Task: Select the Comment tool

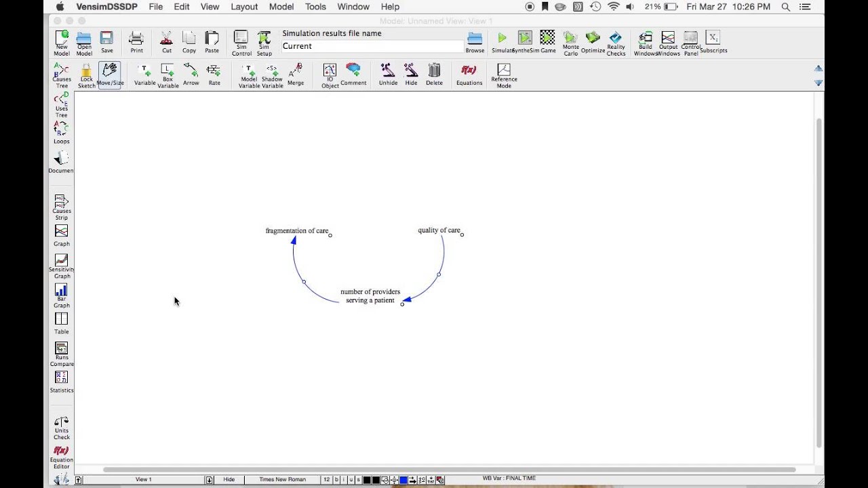Action: 353,75
